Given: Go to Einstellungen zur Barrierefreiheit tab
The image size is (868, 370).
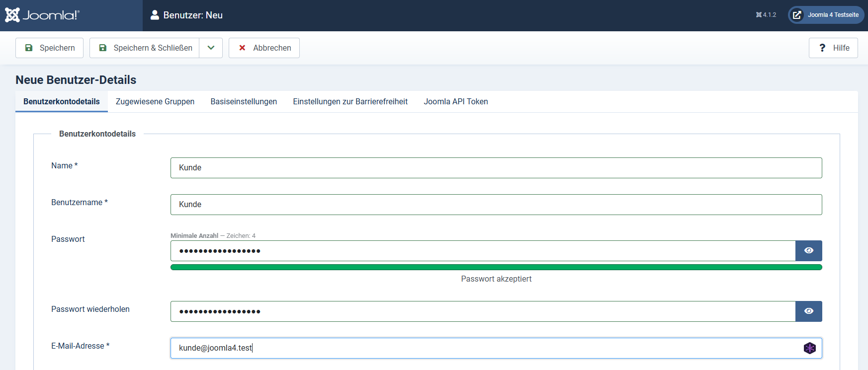Looking at the screenshot, I should pyautogui.click(x=350, y=101).
